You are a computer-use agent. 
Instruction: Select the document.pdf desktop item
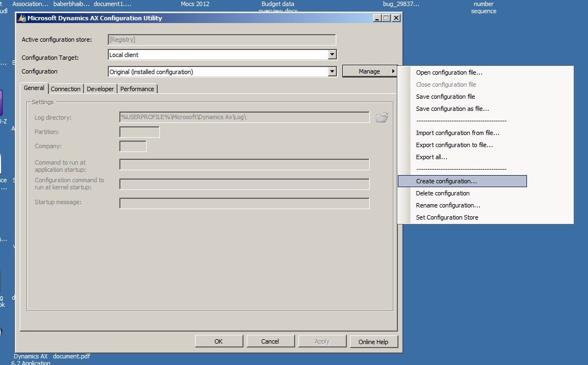pos(71,356)
